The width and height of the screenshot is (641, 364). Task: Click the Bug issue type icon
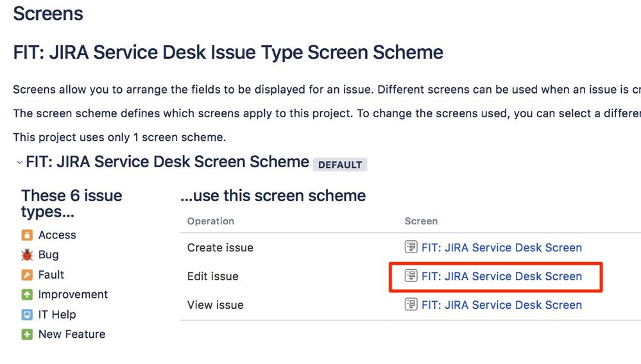coord(27,255)
